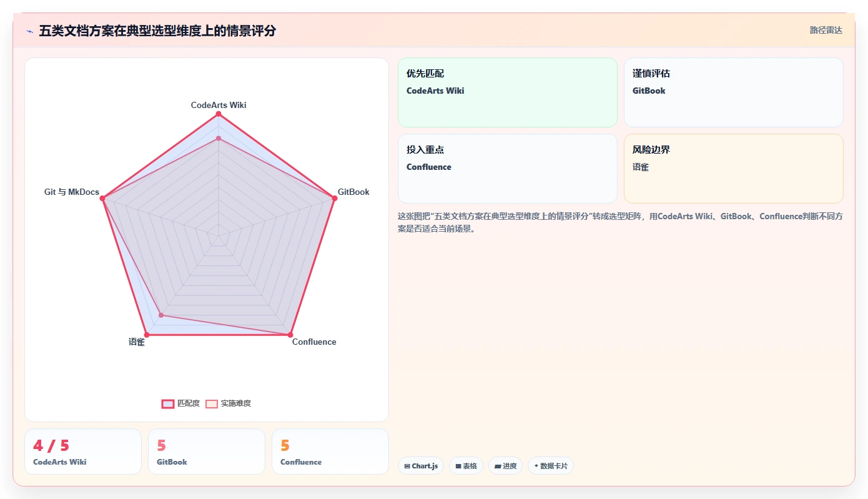Click Confluence text in 投入重点 card
This screenshot has width=868, height=499.
[428, 167]
